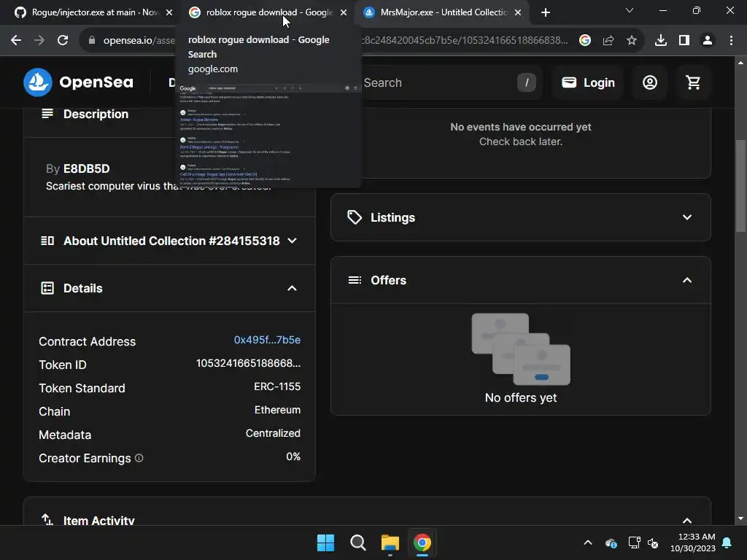Click the network display tray icon
Screen dimensions: 747x560
[x=634, y=542]
